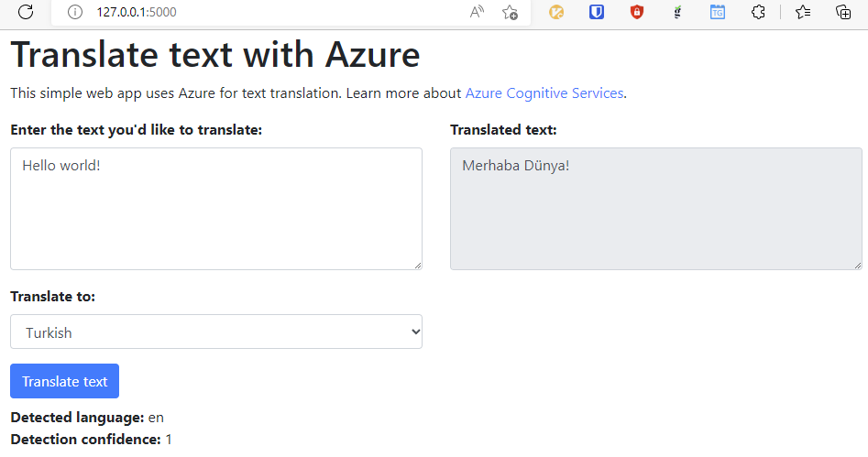Click the Translated text output area
868x457 pixels.
tap(656, 209)
